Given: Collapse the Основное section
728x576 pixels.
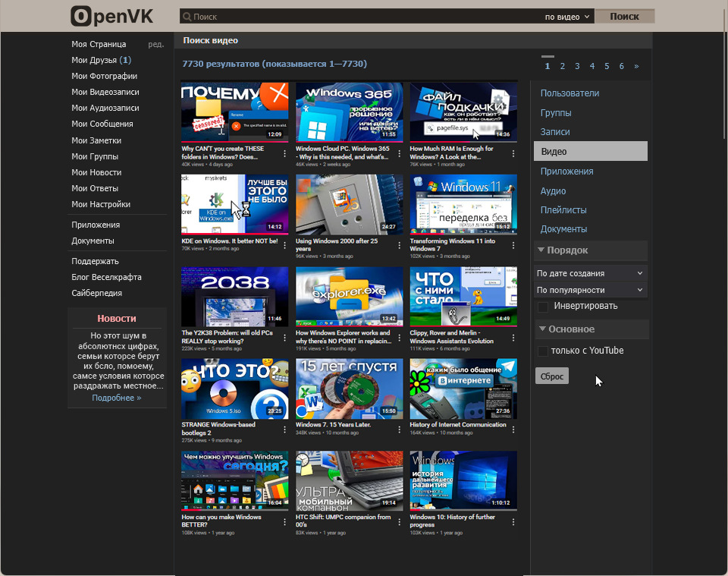Looking at the screenshot, I should [541, 329].
